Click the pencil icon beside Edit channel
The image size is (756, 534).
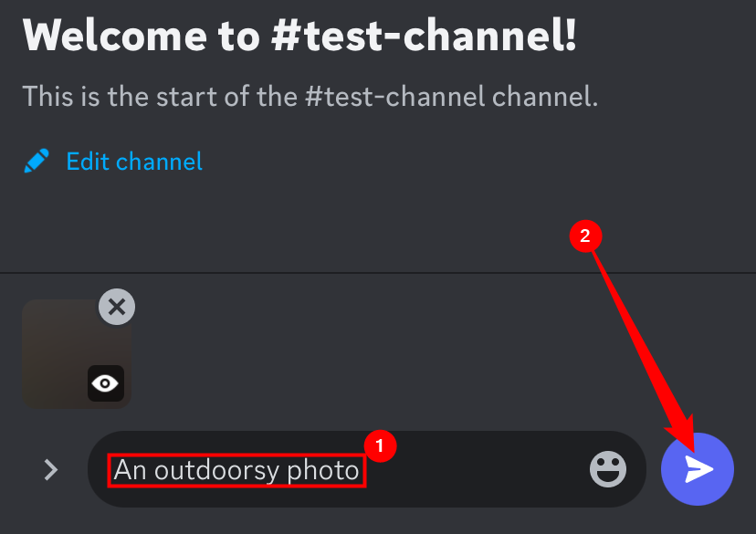point(36,160)
